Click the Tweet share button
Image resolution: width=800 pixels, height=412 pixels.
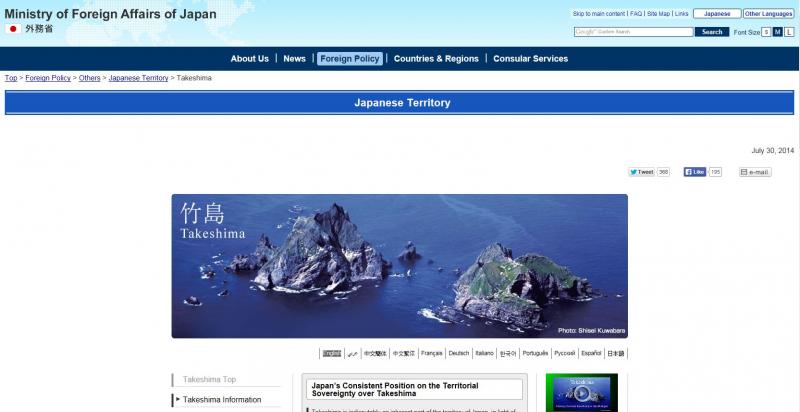point(642,172)
